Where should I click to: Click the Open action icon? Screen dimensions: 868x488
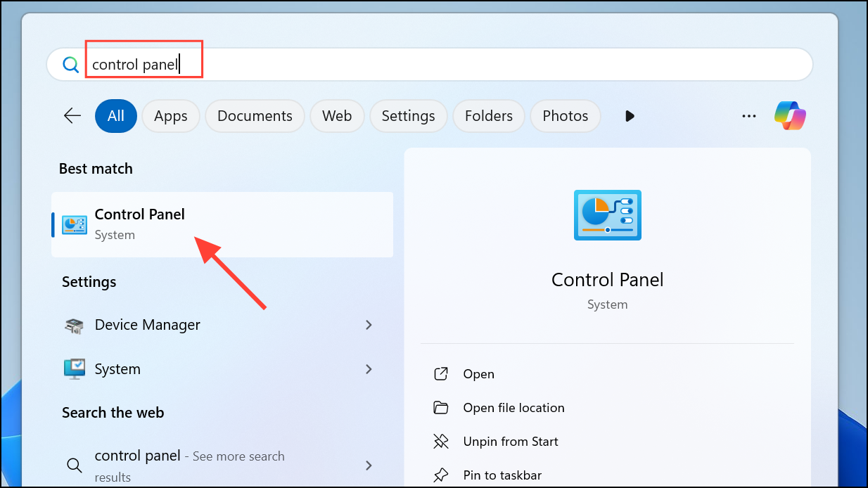pos(441,374)
